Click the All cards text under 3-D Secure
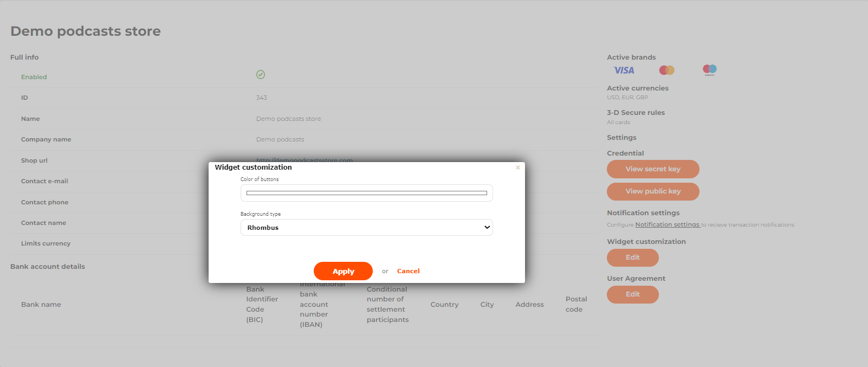Viewport: 868px width, 367px height. pyautogui.click(x=618, y=123)
